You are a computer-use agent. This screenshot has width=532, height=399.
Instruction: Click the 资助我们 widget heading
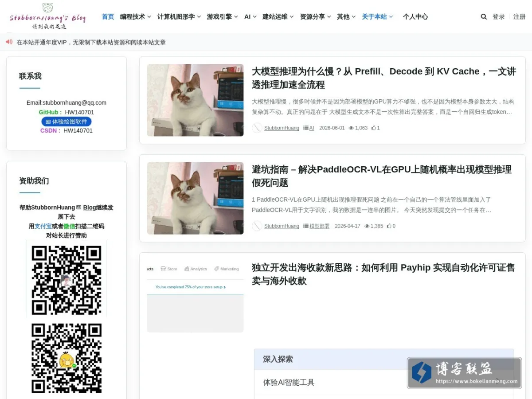tap(34, 181)
